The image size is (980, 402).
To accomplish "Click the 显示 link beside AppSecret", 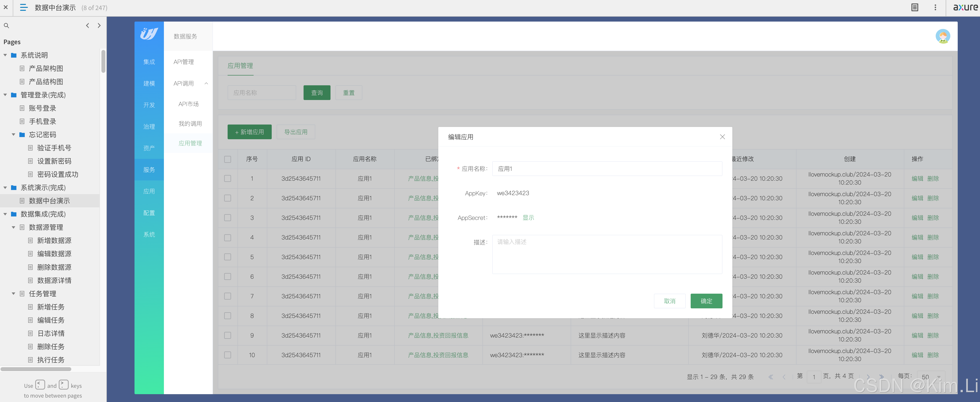I will tap(528, 218).
